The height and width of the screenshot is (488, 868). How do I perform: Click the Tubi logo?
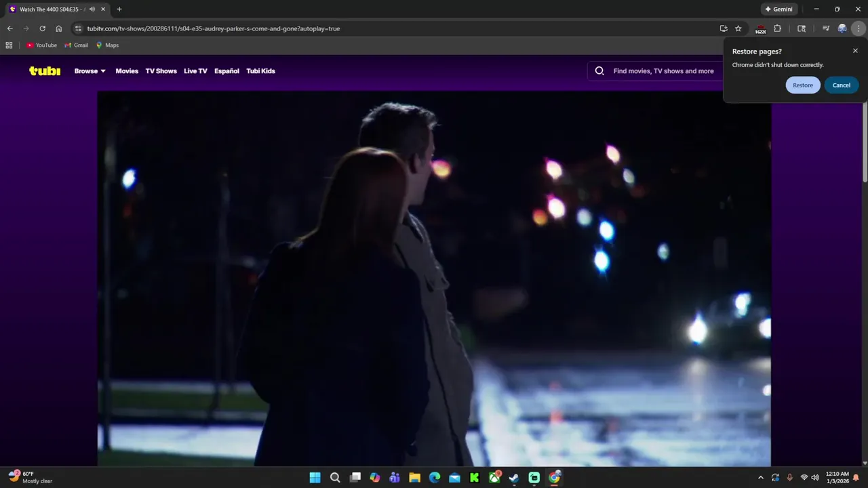click(x=45, y=70)
